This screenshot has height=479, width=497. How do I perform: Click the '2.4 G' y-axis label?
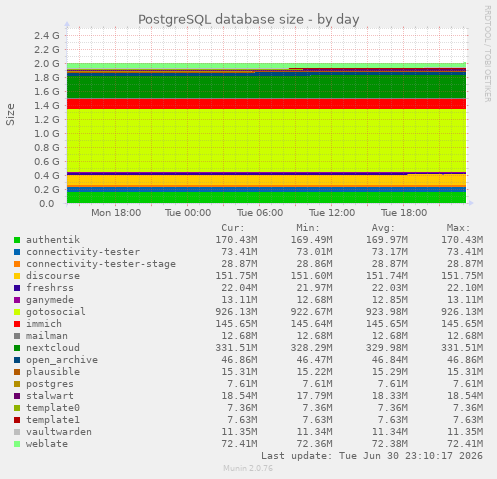(x=47, y=35)
